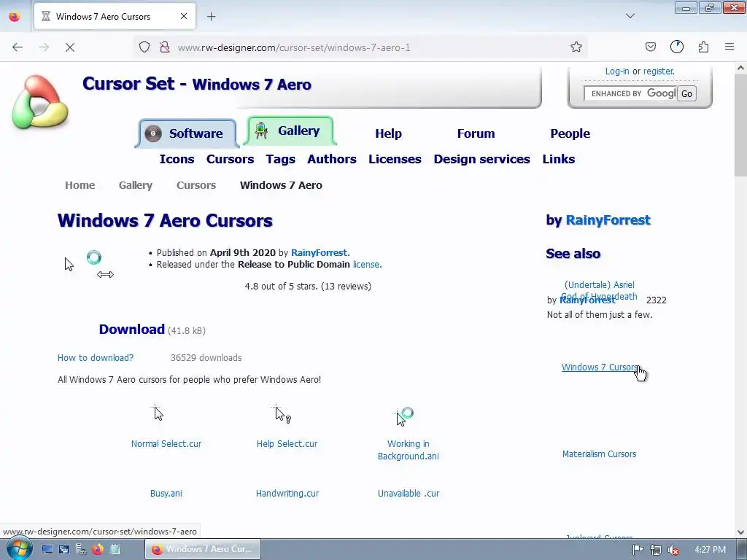This screenshot has width=747, height=560.
Task: Open Materialism Cursors related set
Action: coord(600,454)
